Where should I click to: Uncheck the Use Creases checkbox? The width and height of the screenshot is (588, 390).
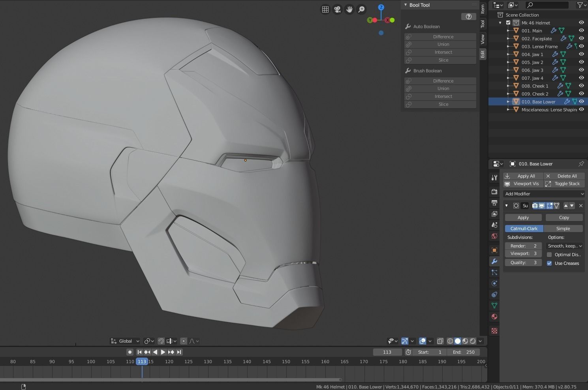click(x=549, y=263)
